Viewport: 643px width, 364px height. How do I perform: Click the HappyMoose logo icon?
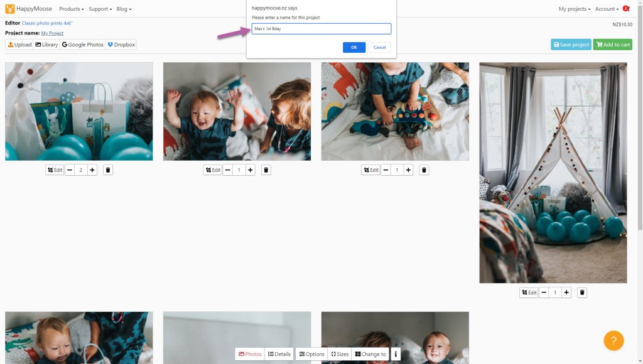(10, 9)
